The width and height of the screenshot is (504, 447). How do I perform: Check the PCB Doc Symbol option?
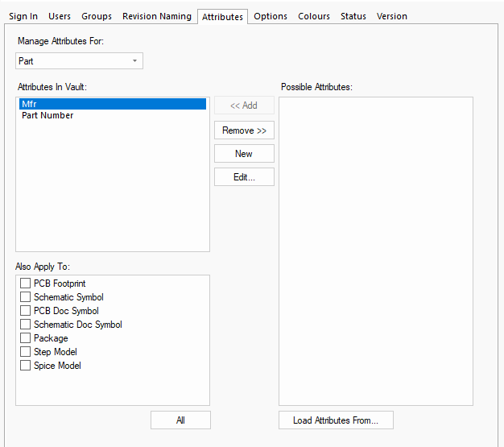(26, 311)
